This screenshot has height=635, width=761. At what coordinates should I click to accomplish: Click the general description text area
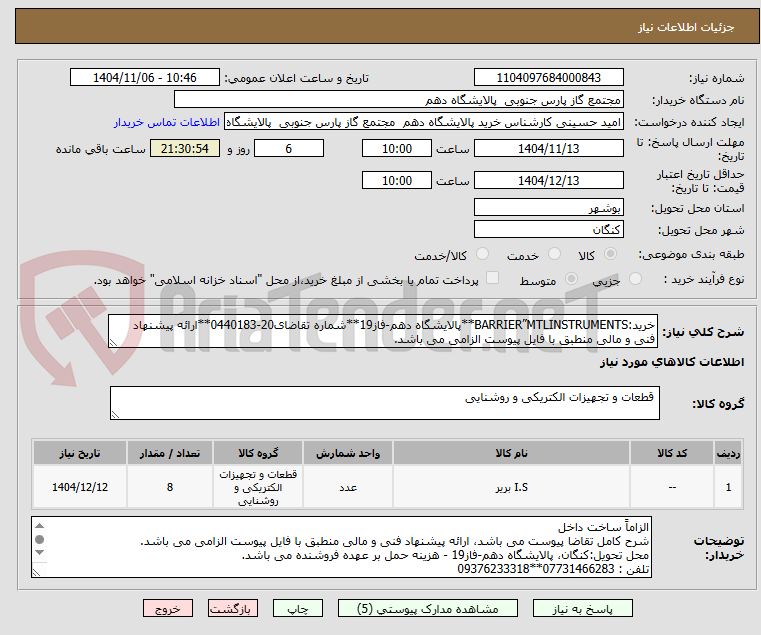382,331
